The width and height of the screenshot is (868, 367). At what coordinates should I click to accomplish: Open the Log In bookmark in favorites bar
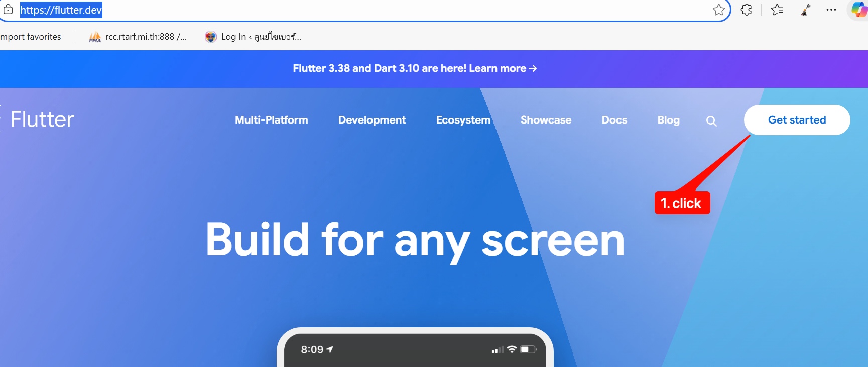pyautogui.click(x=254, y=37)
